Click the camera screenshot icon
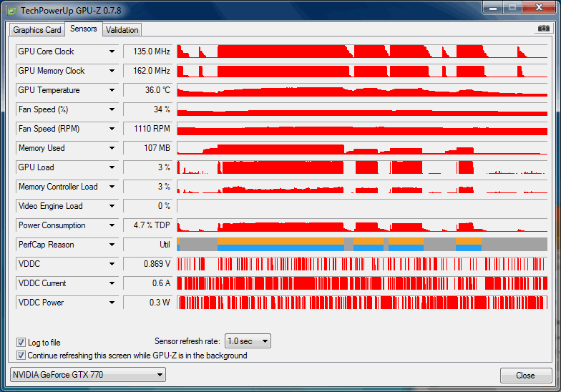This screenshot has height=392, width=561. pos(544,29)
